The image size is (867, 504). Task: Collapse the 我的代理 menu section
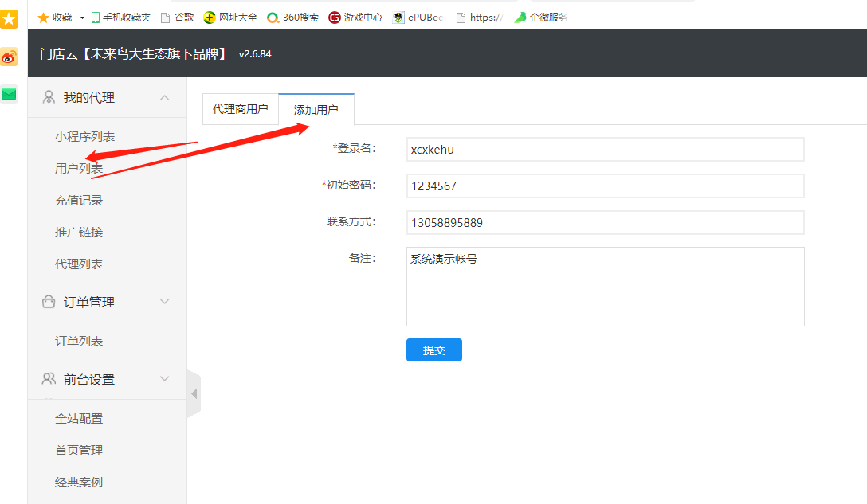pos(164,98)
